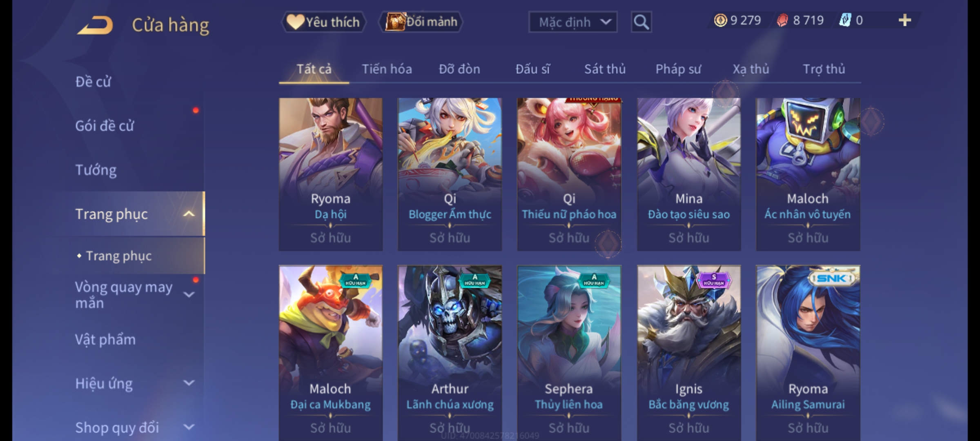Tap the gold coin balance icon
The width and height of the screenshot is (980, 441).
720,20
